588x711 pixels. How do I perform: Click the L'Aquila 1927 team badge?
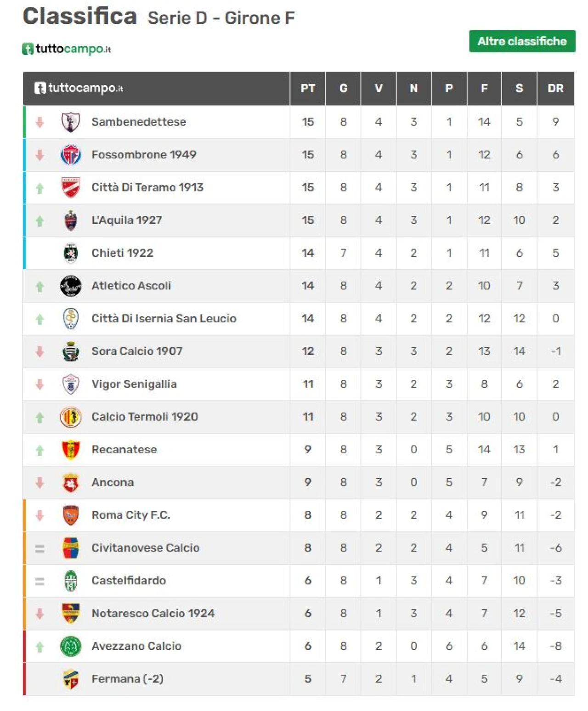(71, 220)
